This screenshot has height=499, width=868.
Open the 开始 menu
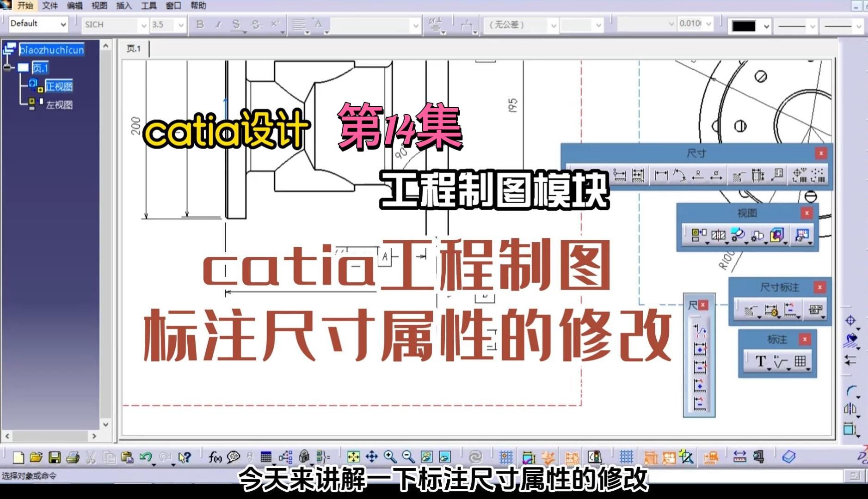tap(25, 6)
